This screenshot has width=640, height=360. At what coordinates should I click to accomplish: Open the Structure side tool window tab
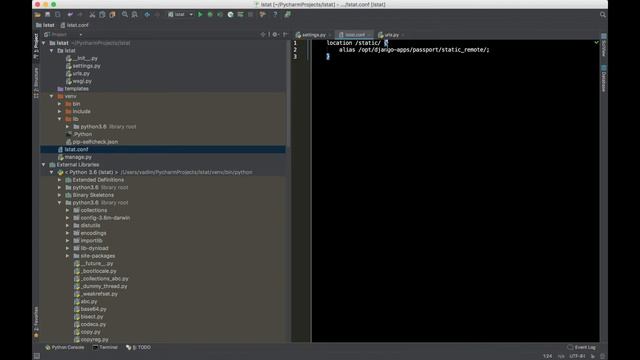click(36, 83)
